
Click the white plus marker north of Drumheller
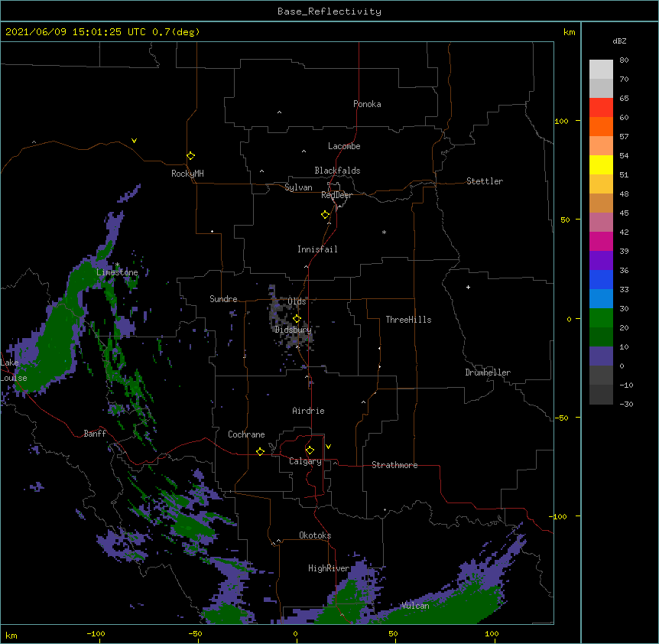[x=468, y=287]
